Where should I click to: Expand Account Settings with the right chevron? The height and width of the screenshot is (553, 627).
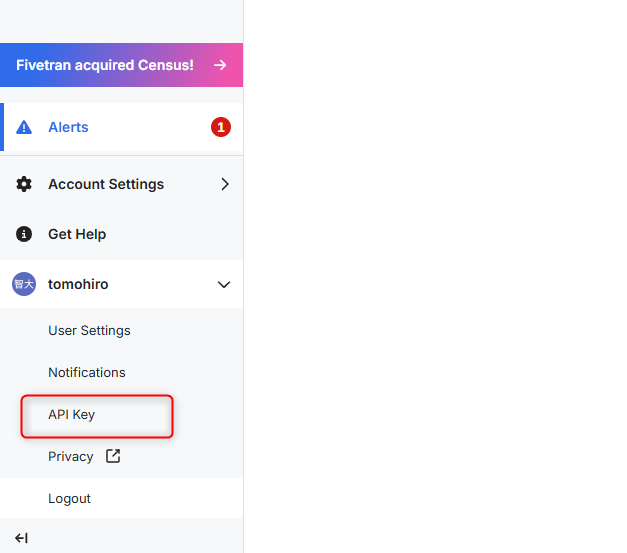(225, 184)
